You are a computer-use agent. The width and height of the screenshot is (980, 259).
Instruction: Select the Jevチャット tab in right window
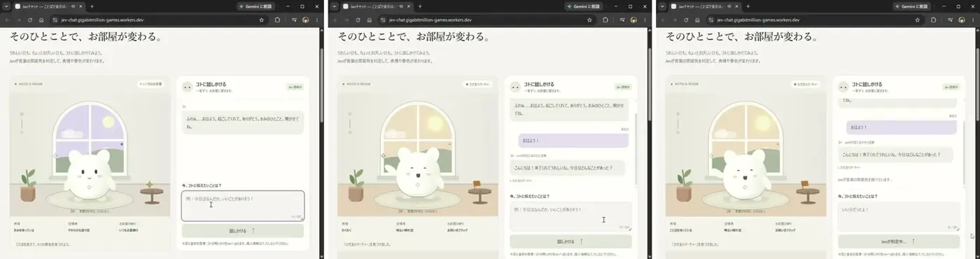click(x=702, y=6)
